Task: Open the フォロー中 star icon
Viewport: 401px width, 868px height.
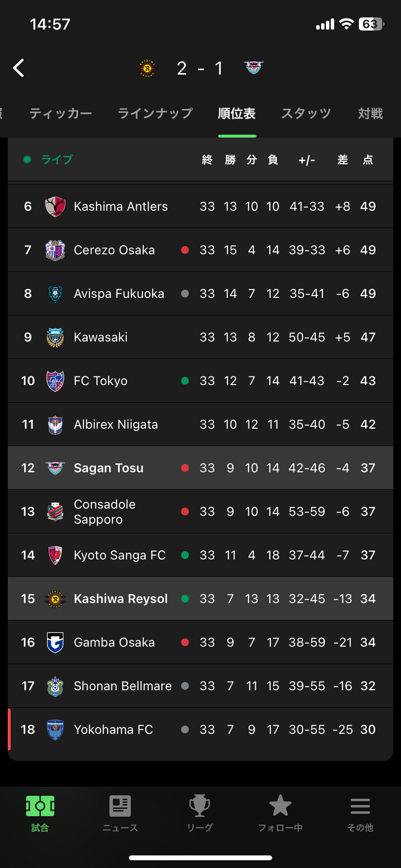Action: click(x=280, y=806)
